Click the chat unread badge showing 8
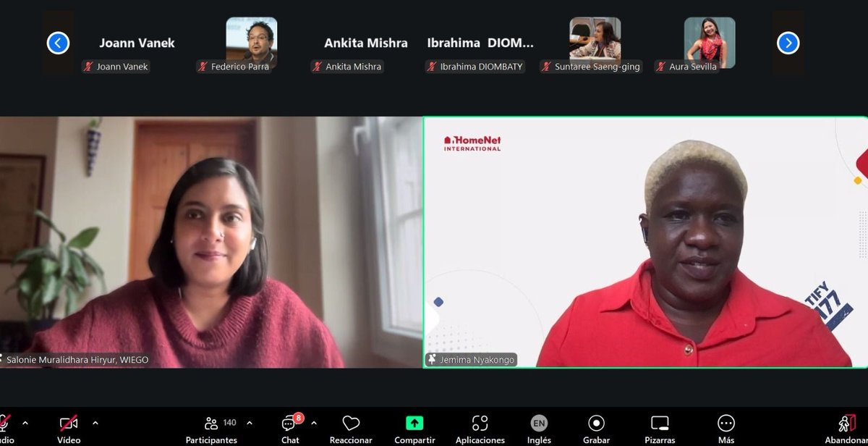 [x=298, y=418]
